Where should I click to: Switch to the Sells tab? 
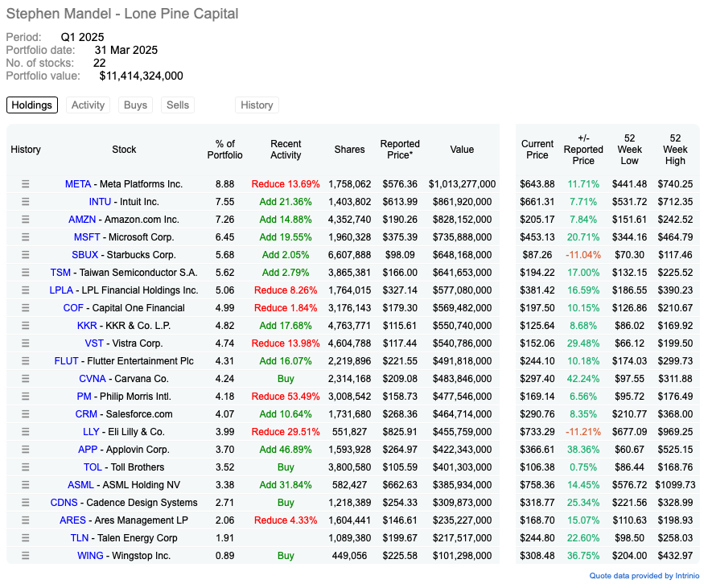tap(178, 105)
